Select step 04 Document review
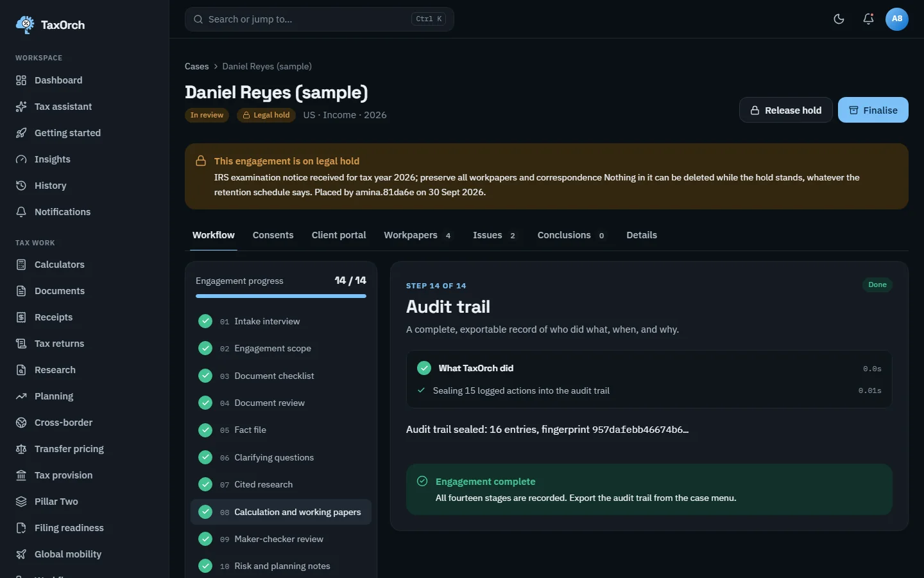Image resolution: width=924 pixels, height=578 pixels. pos(281,403)
